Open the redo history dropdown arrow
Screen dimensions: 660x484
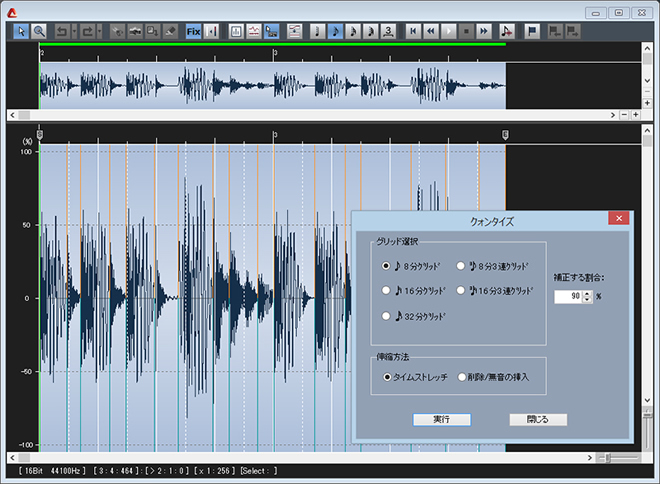(x=99, y=31)
